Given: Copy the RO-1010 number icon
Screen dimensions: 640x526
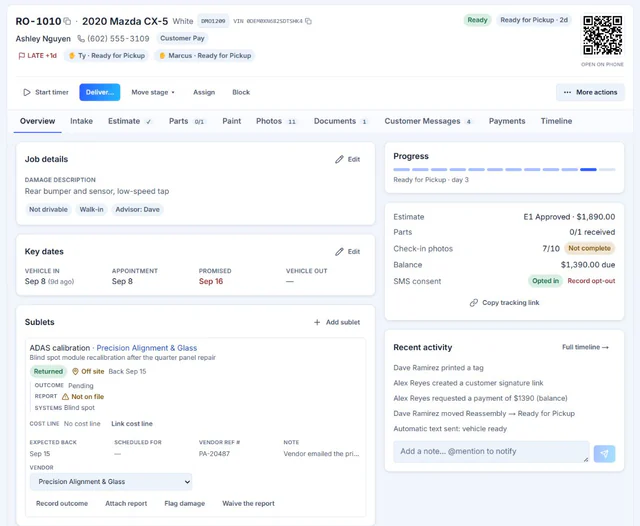Looking at the screenshot, I should click(67, 21).
